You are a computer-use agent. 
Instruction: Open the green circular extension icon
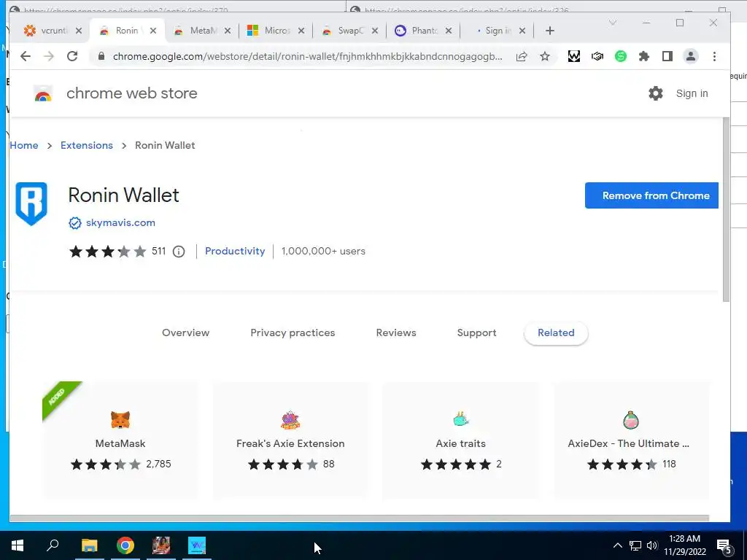(620, 56)
